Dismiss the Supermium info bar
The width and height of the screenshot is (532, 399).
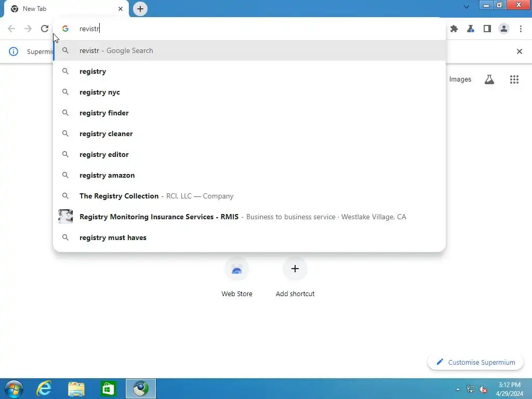click(x=519, y=51)
